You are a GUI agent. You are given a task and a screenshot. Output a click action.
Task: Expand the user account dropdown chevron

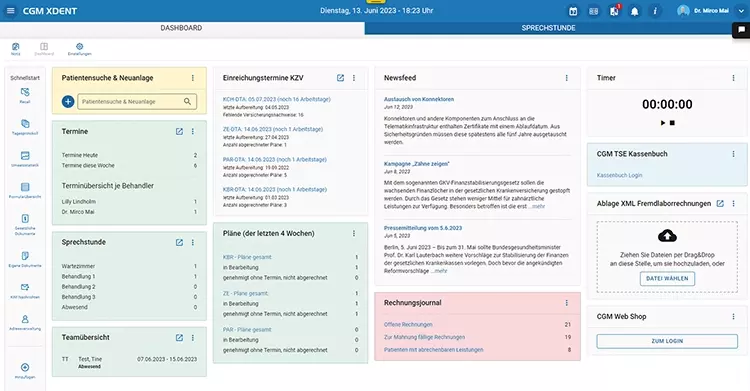(741, 11)
